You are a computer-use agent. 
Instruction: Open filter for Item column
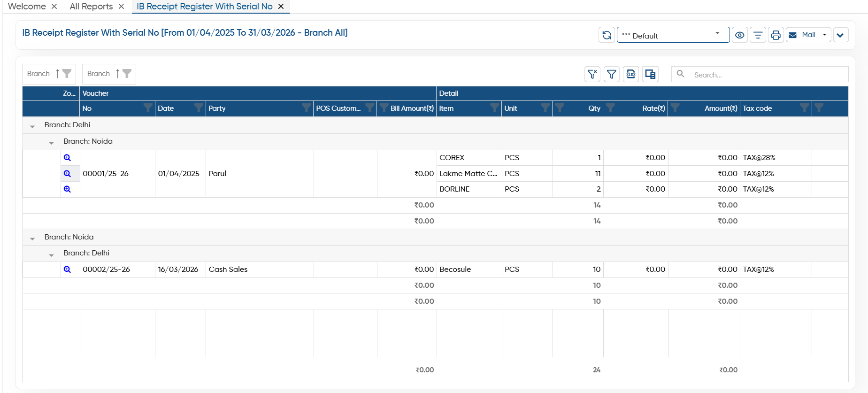point(495,108)
